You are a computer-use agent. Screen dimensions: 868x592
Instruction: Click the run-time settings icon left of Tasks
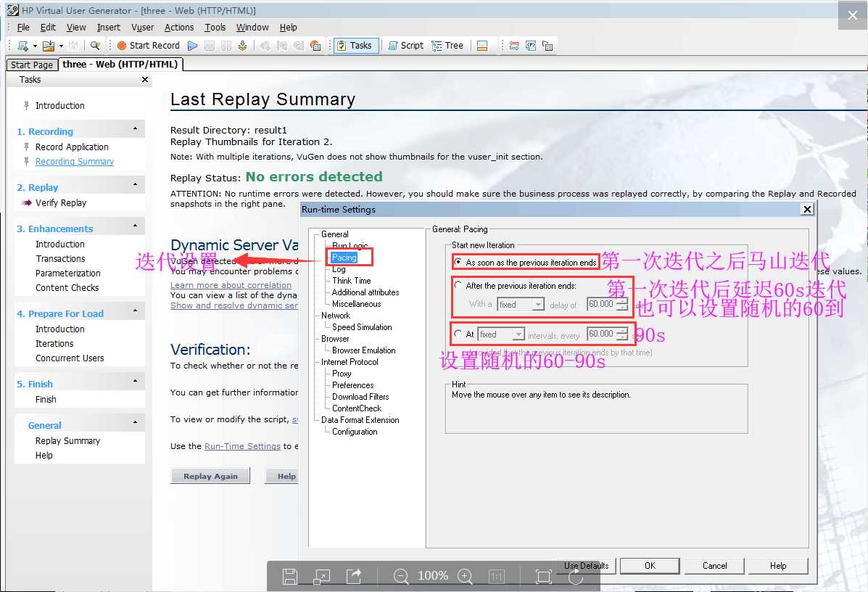(315, 46)
